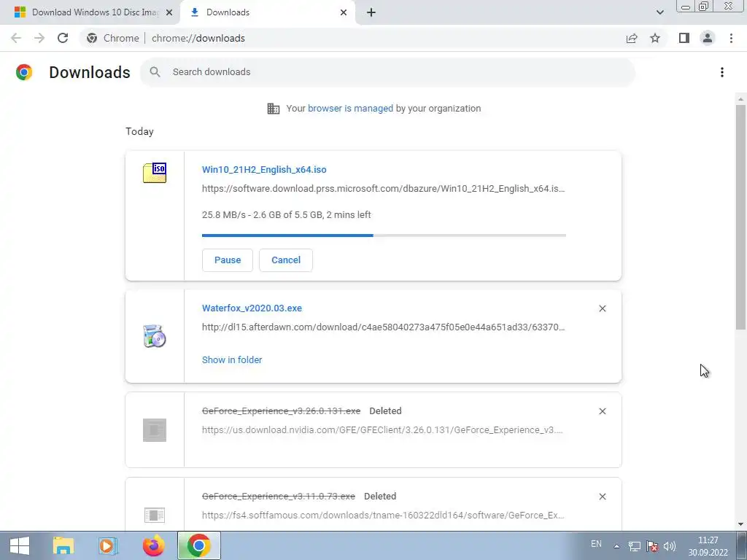
Task: Open the Win10_21H2_English_x64.iso file link
Action: 264,169
